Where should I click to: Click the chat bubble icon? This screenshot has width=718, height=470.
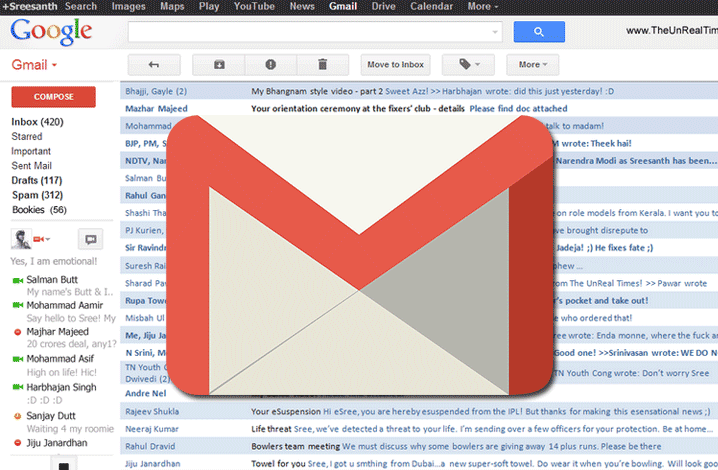(91, 239)
